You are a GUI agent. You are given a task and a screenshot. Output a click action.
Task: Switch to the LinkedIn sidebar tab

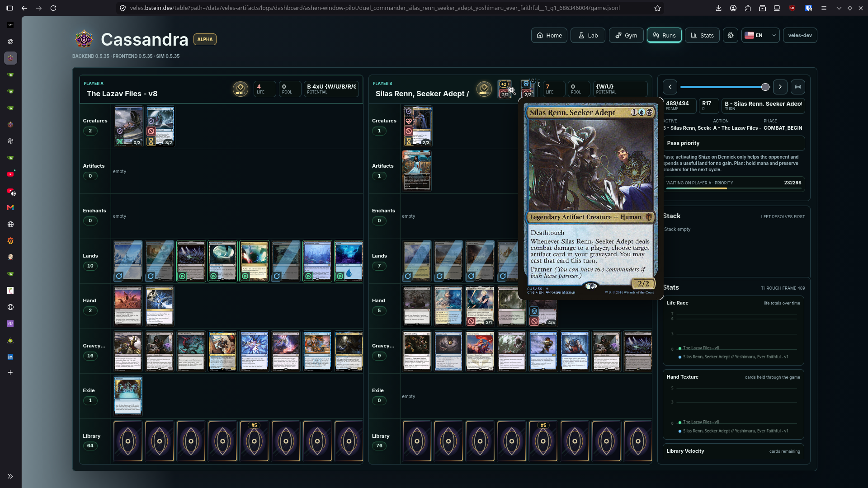10,357
